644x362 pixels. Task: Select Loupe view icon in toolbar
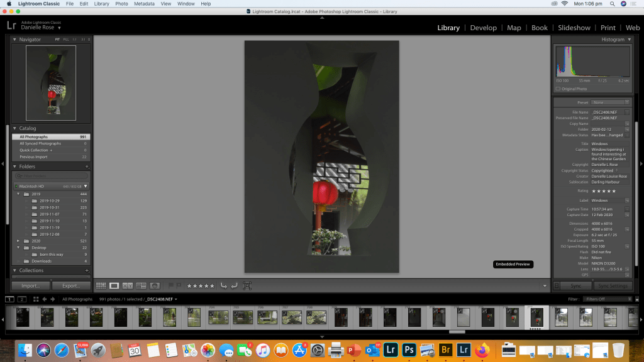tap(114, 286)
